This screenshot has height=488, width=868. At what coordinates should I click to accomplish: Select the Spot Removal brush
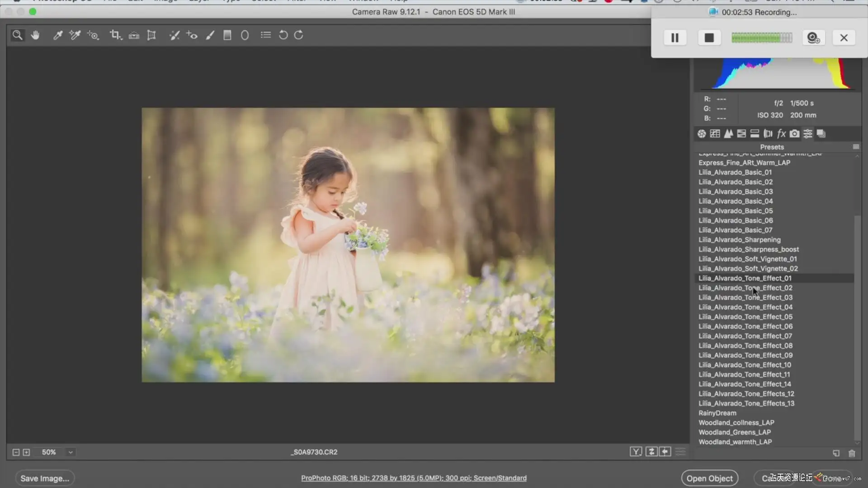[x=174, y=35]
